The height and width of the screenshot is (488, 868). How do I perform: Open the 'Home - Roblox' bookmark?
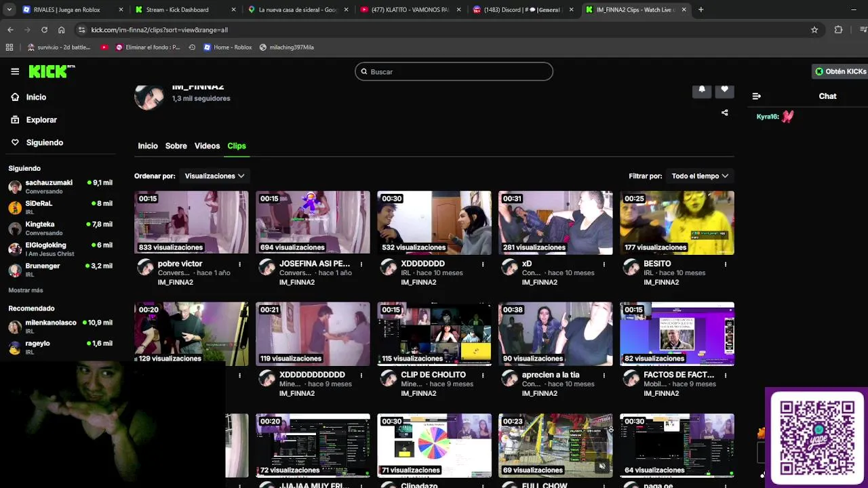[228, 47]
